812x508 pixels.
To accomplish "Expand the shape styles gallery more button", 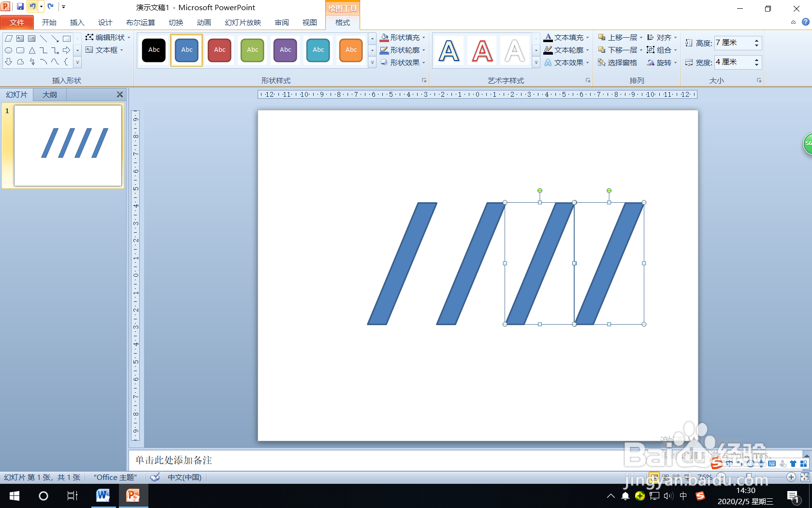I will [x=372, y=62].
